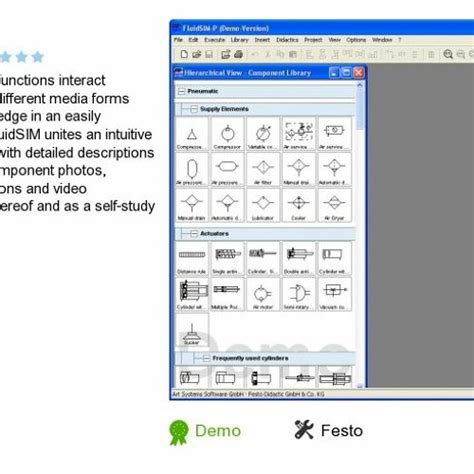Screen dimensions: 474x474
Task: Select the Single acting cylinder component
Action: (x=228, y=258)
